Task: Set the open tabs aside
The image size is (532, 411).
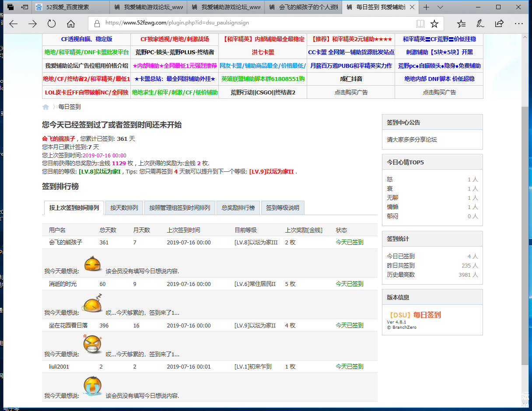Action: click(25, 7)
